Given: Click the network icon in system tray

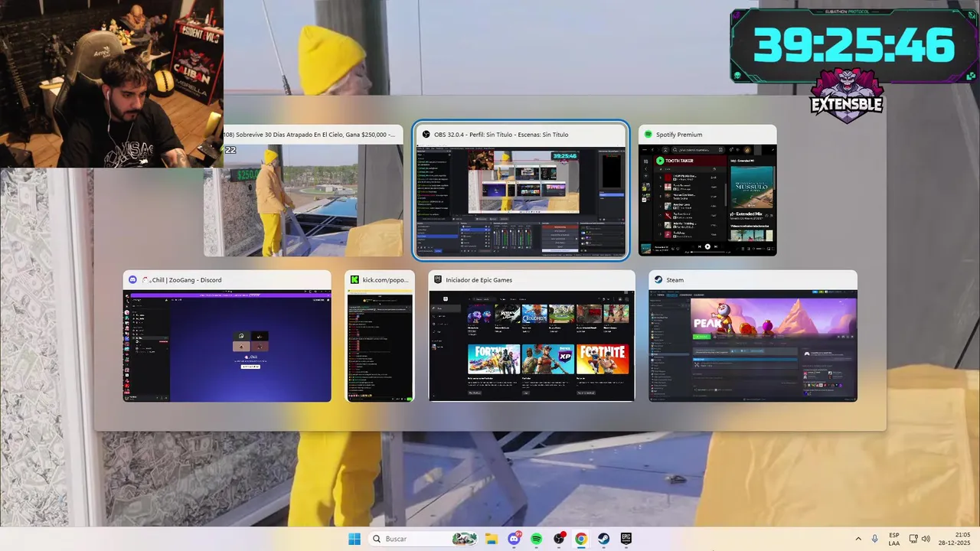Looking at the screenshot, I should (913, 539).
